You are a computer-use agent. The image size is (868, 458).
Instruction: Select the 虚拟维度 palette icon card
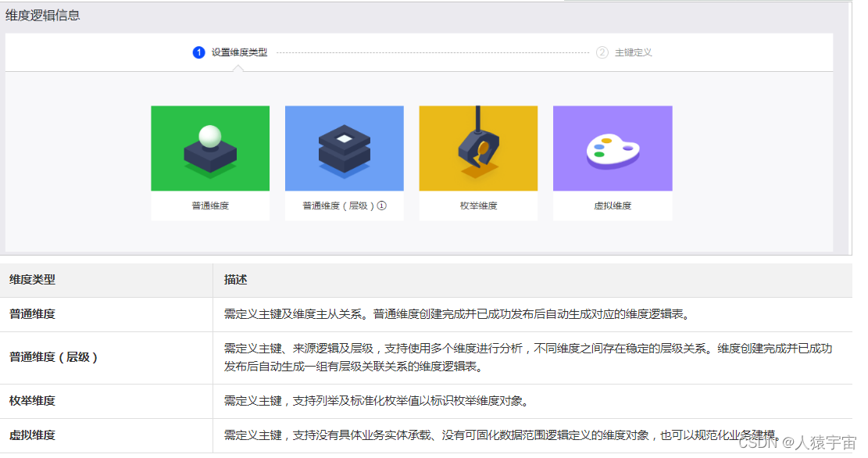(613, 162)
